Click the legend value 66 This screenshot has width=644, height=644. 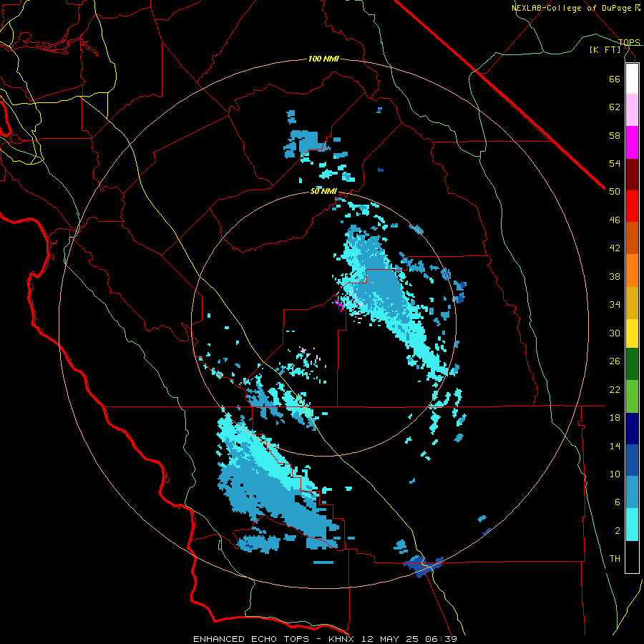615,79
